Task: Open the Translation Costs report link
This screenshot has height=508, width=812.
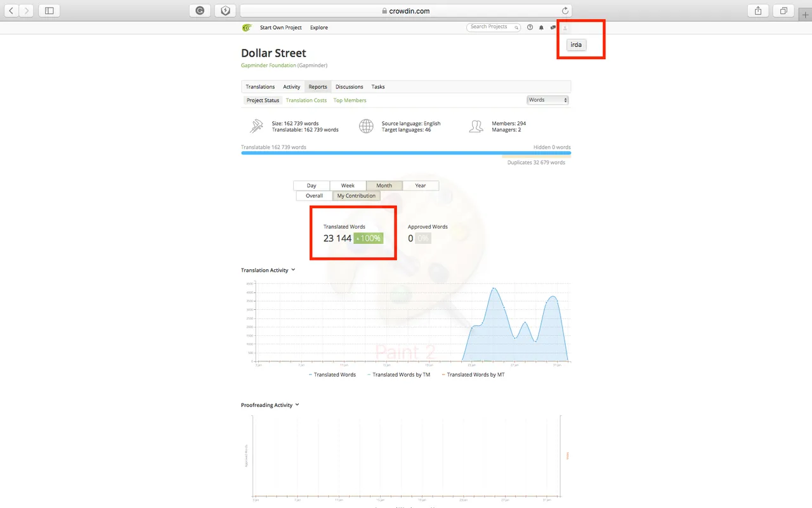Action: (306, 100)
